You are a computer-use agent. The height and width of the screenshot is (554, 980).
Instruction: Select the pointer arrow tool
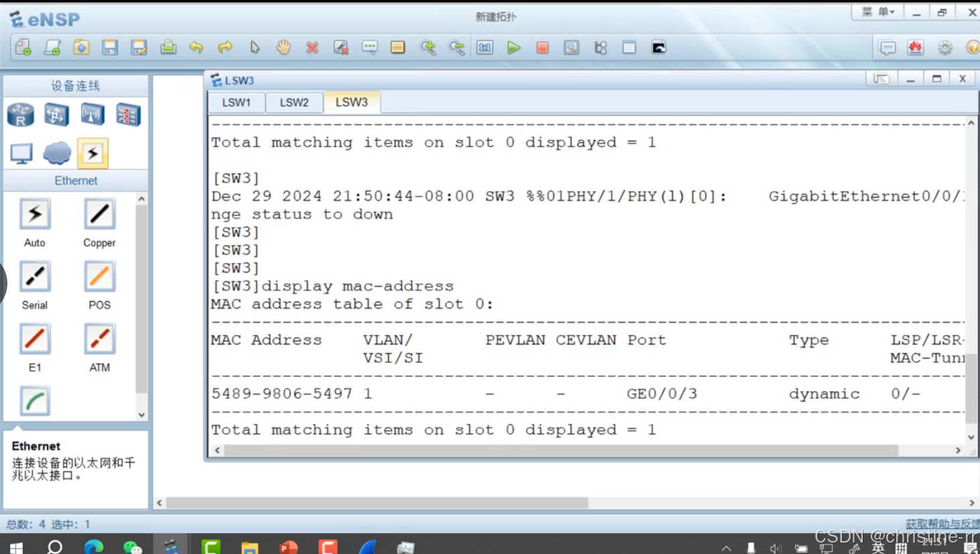click(255, 48)
